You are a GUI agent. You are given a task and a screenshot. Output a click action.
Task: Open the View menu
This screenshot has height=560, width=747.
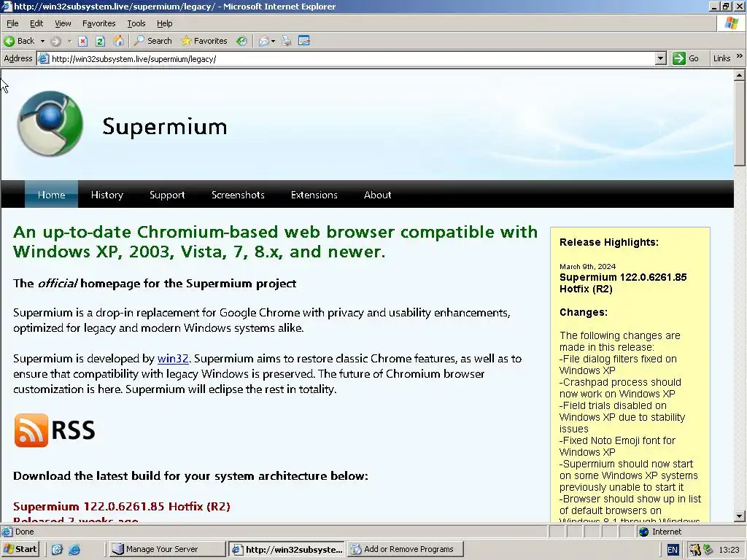(x=63, y=23)
